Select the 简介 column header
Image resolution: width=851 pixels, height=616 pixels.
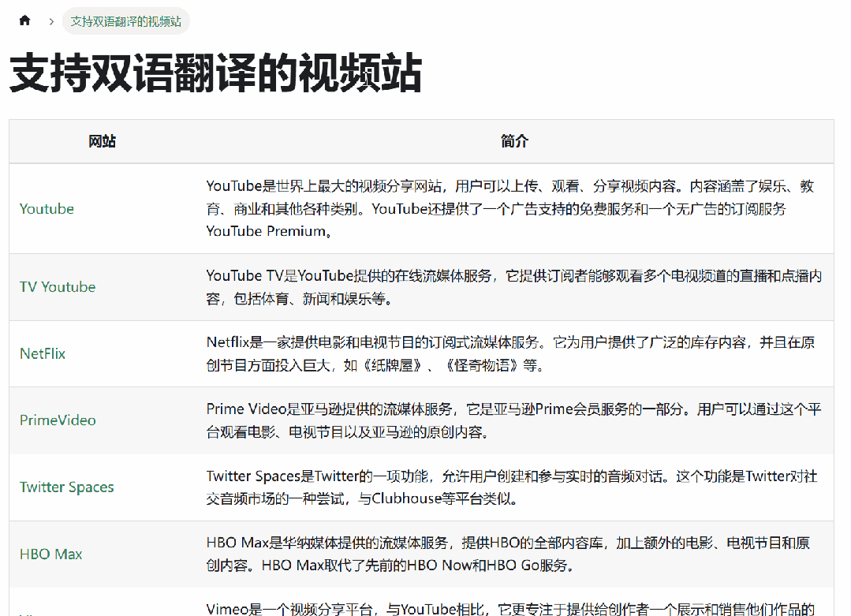click(514, 142)
